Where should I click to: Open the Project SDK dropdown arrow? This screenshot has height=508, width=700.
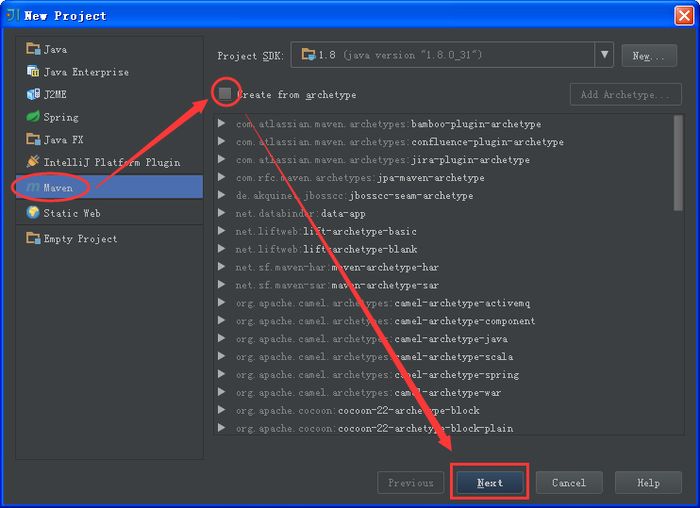coord(604,54)
